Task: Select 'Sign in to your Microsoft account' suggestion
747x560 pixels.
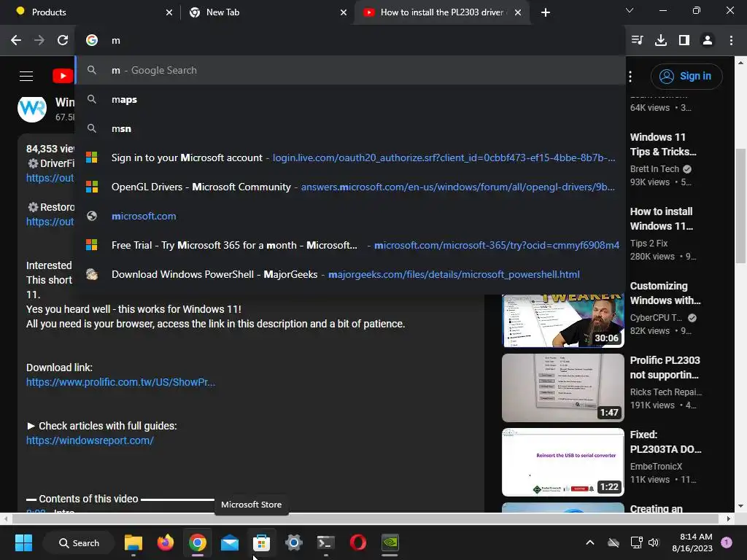Action: click(x=350, y=157)
